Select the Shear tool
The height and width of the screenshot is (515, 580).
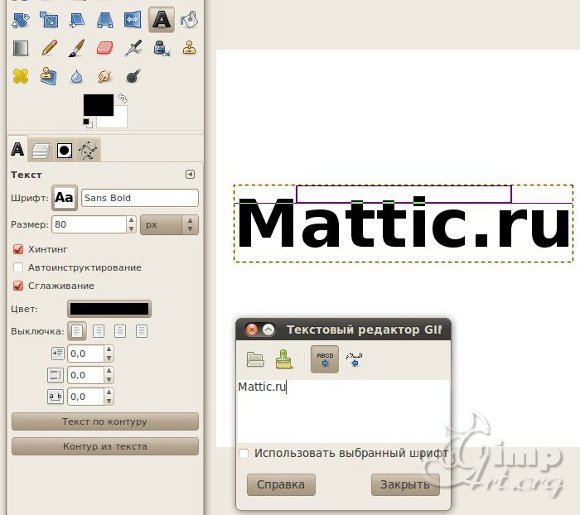(x=77, y=20)
